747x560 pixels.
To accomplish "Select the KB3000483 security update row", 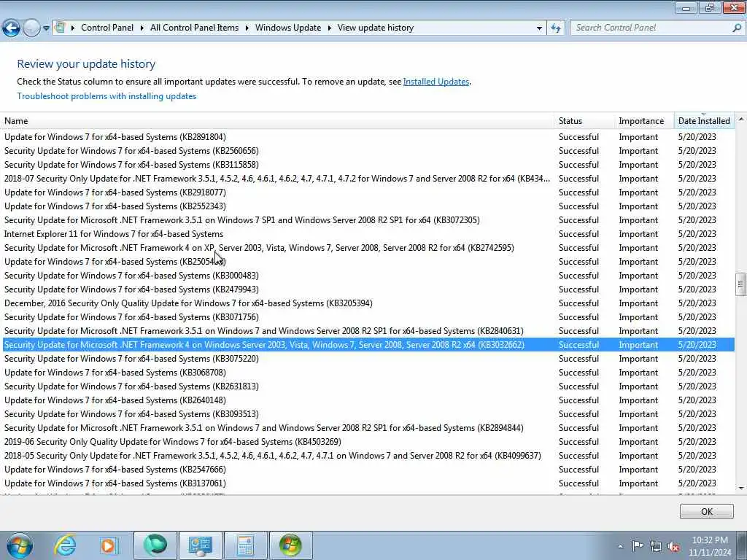I will 368,276.
